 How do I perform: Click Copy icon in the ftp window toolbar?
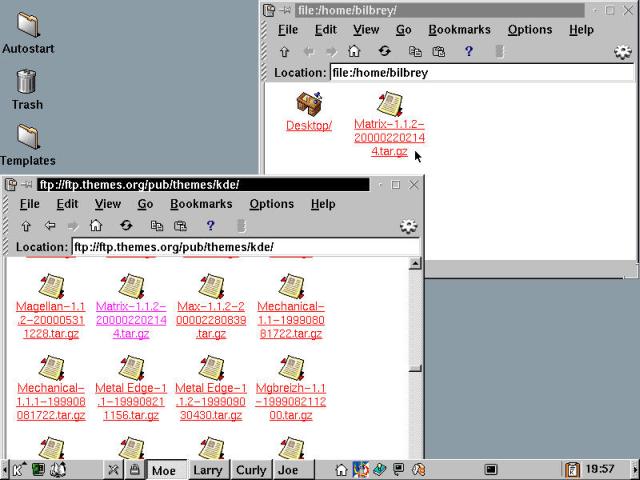pyautogui.click(x=156, y=226)
